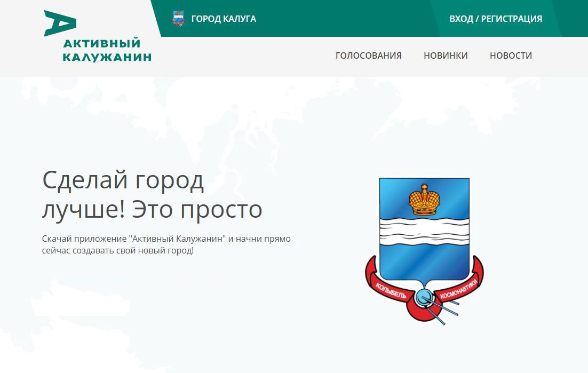The width and height of the screenshot is (588, 373).
Task: Click the red ribbon reading "Колыбель"
Action: pyautogui.click(x=391, y=288)
